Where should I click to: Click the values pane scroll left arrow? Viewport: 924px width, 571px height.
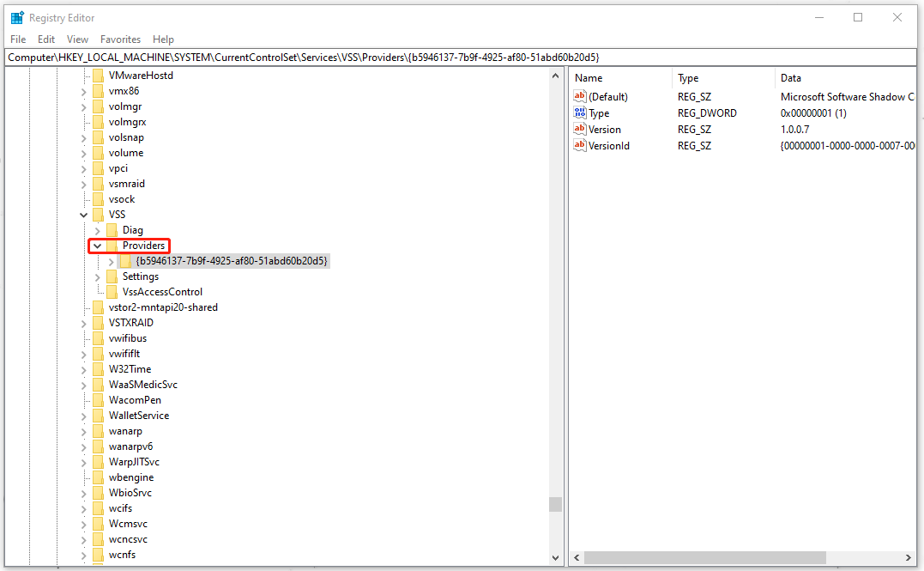pos(577,557)
